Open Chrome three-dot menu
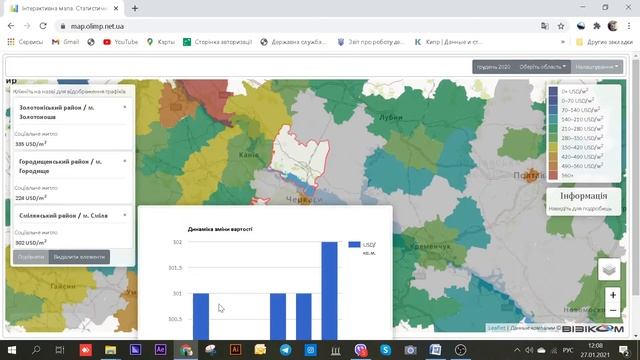The height and width of the screenshot is (360, 640). tap(629, 26)
